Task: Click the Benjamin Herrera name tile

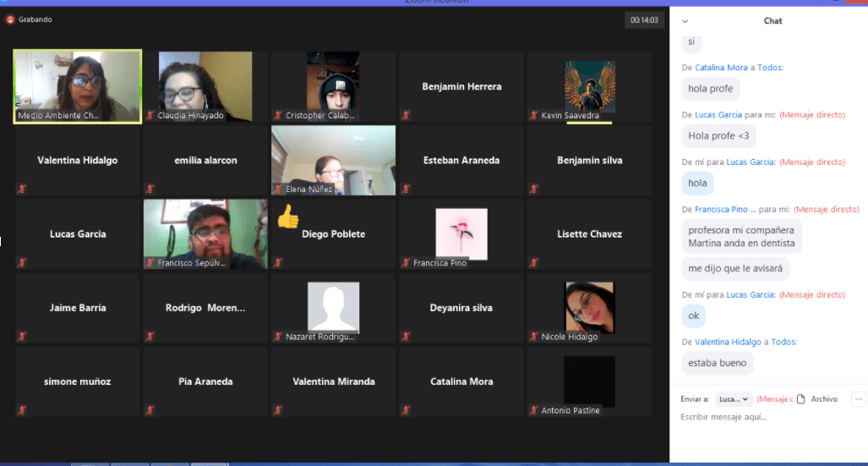Action: (461, 86)
